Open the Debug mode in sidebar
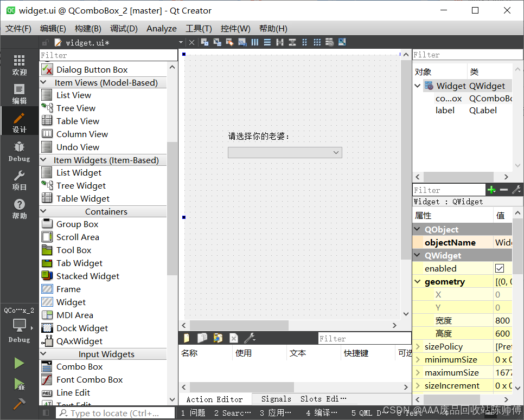The width and height of the screenshot is (524, 420). point(19,151)
